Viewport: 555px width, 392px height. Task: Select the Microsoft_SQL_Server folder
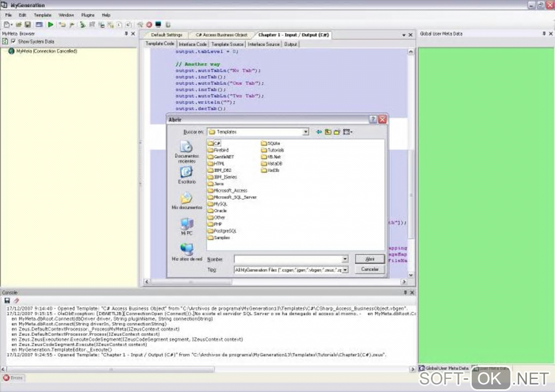click(x=232, y=197)
